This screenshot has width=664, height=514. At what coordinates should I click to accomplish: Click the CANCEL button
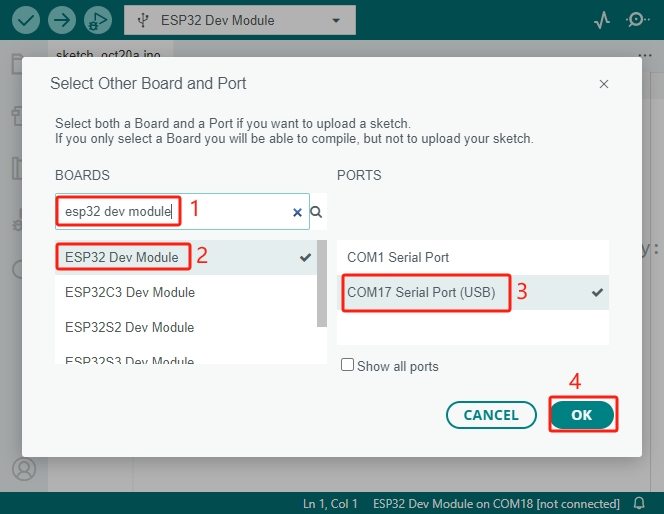point(491,415)
